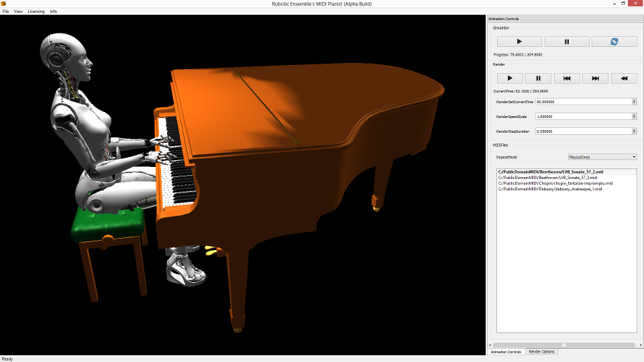Screen dimensions: 644x362
Task: Click the horizontal scrollbar right arrow
Action: pyautogui.click(x=641, y=345)
